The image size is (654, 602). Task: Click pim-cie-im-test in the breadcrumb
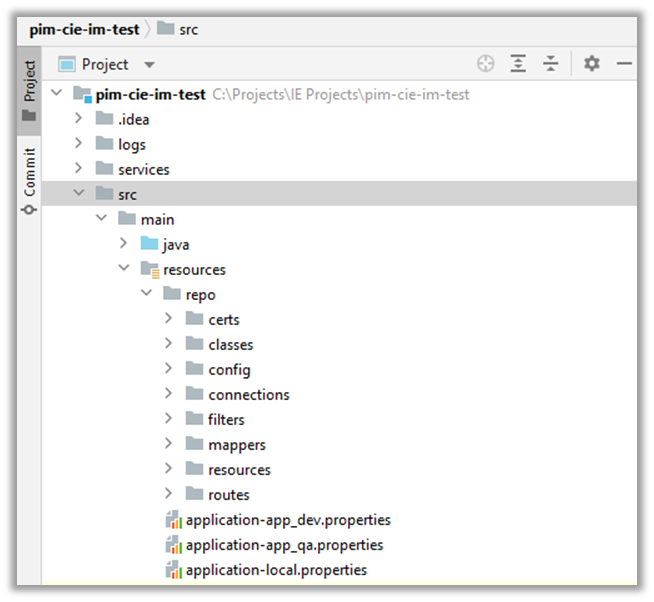pyautogui.click(x=84, y=29)
